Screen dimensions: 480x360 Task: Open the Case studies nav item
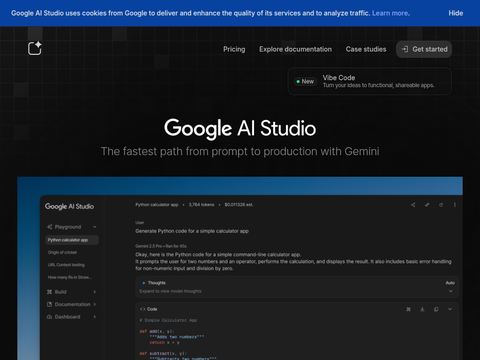(x=366, y=49)
